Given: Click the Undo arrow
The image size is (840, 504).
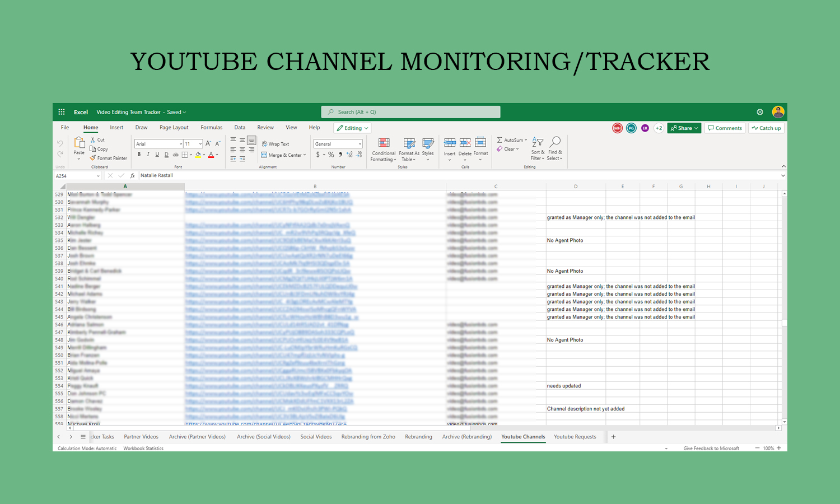Looking at the screenshot, I should click(x=60, y=143).
